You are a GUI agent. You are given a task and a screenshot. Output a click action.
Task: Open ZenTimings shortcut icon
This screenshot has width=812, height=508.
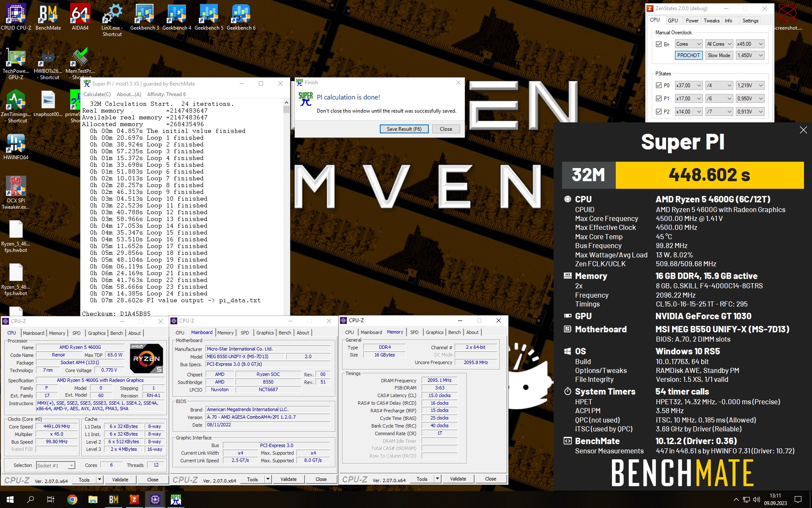point(16,106)
